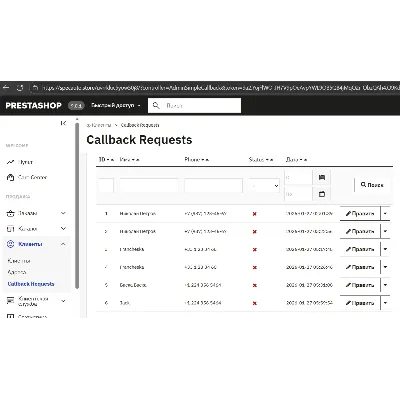This screenshot has width=400, height=400.
Task: Open the Заказы menu item
Action: [x=28, y=213]
